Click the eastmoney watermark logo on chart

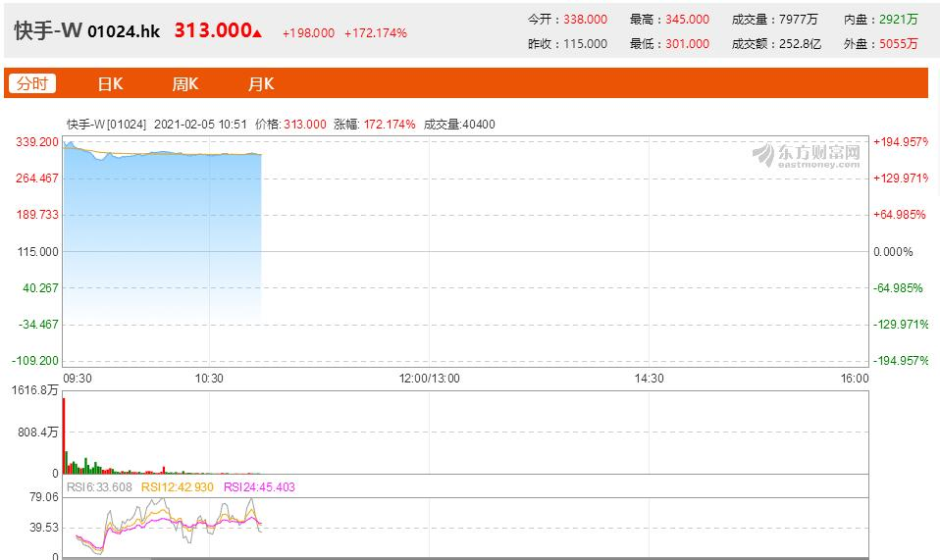[x=807, y=155]
